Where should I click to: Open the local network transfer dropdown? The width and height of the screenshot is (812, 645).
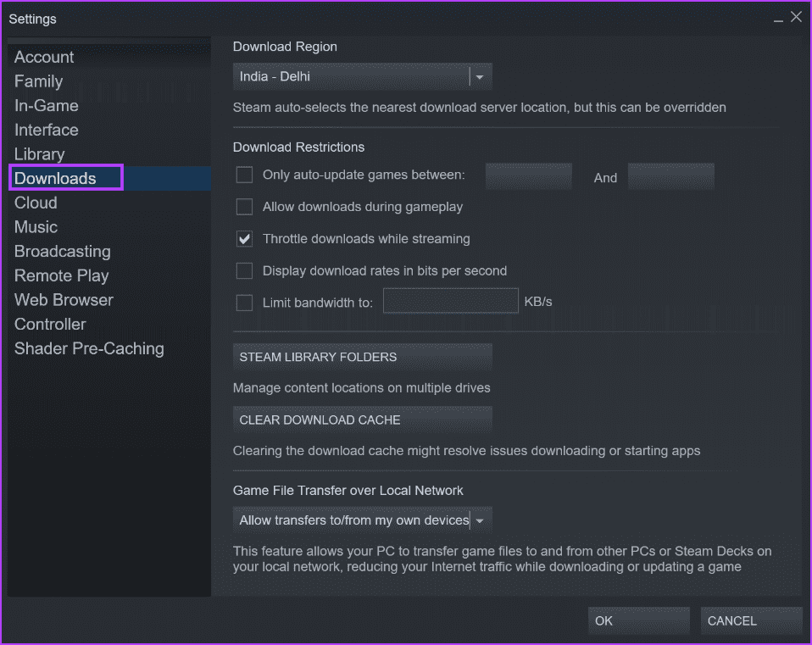click(362, 520)
